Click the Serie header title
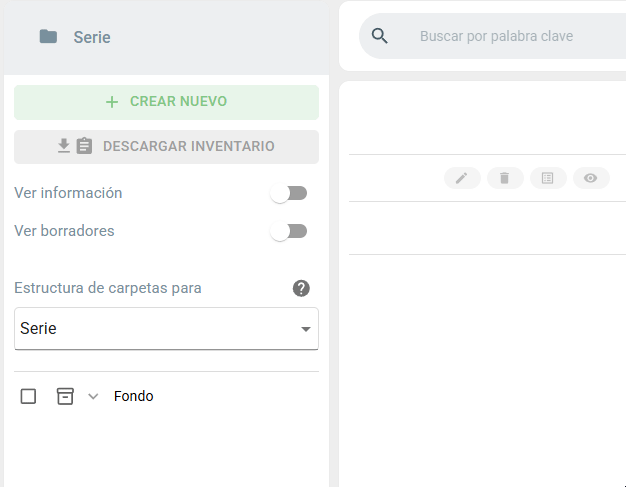This screenshot has height=487, width=626. pyautogui.click(x=92, y=37)
